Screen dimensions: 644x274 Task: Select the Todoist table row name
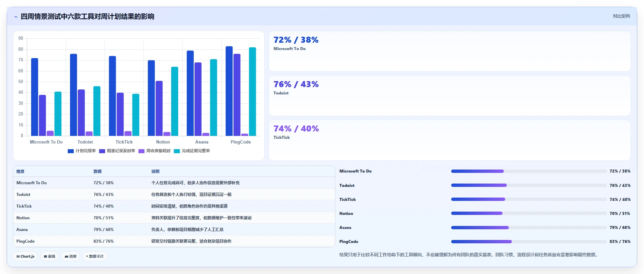[23, 195]
